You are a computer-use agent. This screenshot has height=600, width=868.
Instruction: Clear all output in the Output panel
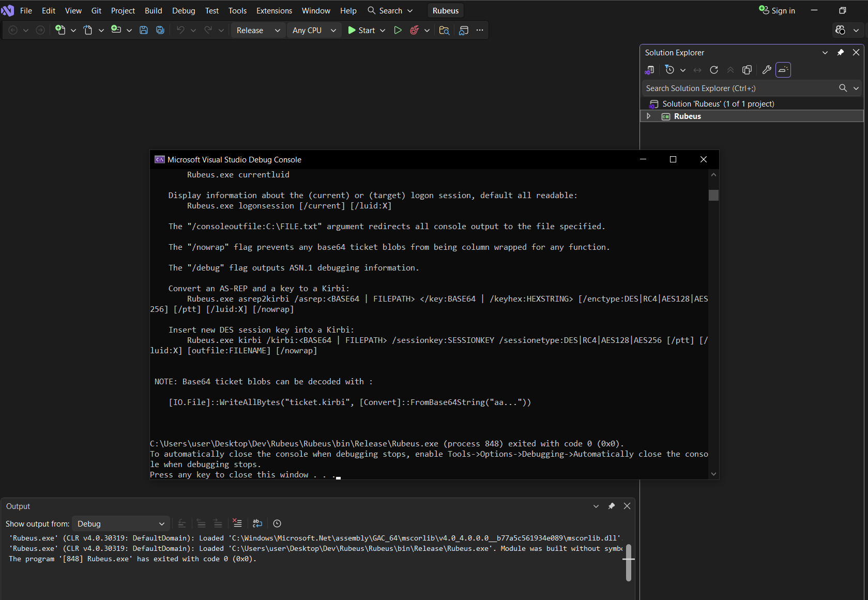coord(237,523)
